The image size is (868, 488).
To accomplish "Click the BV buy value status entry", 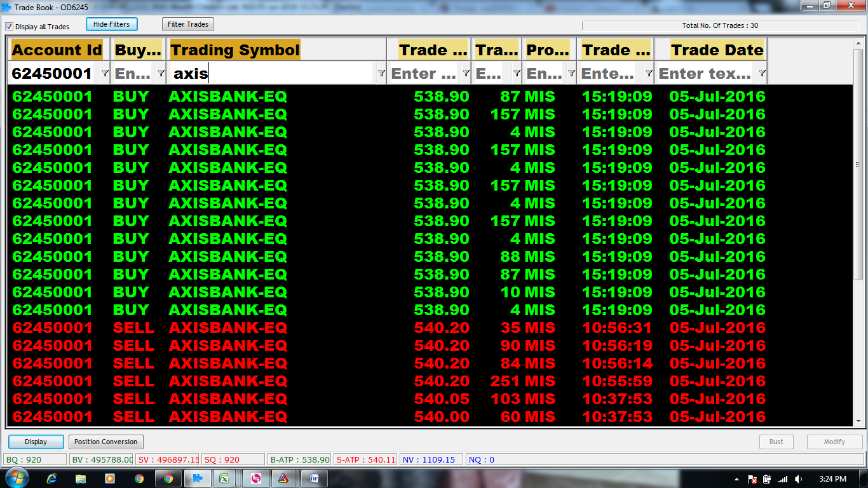I will (x=101, y=459).
